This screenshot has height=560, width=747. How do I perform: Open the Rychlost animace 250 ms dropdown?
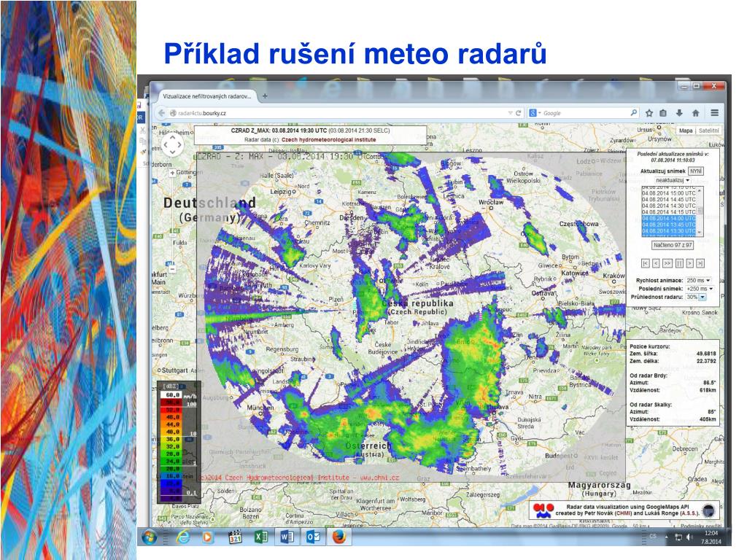698,281
